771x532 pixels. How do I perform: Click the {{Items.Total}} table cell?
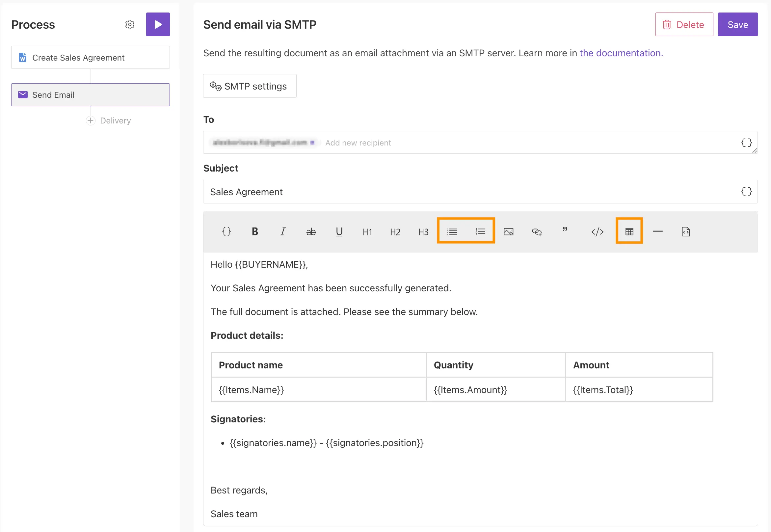(x=639, y=390)
